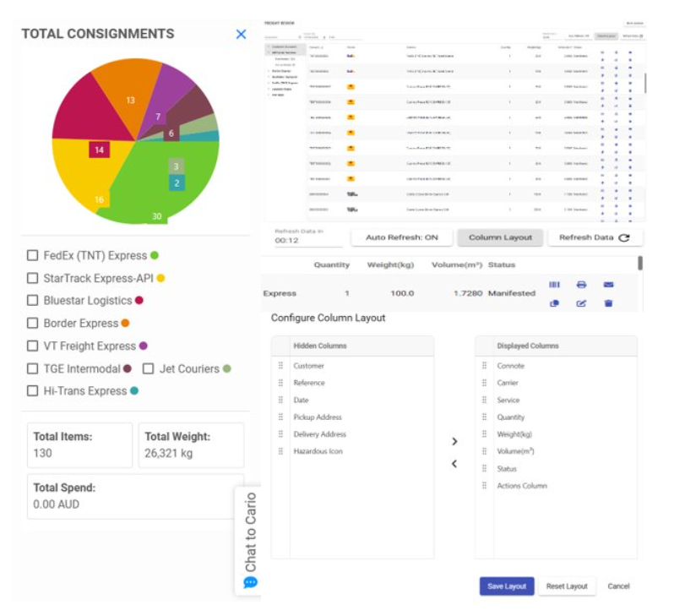Click the email envelope icon in the Manifested row

608,285
